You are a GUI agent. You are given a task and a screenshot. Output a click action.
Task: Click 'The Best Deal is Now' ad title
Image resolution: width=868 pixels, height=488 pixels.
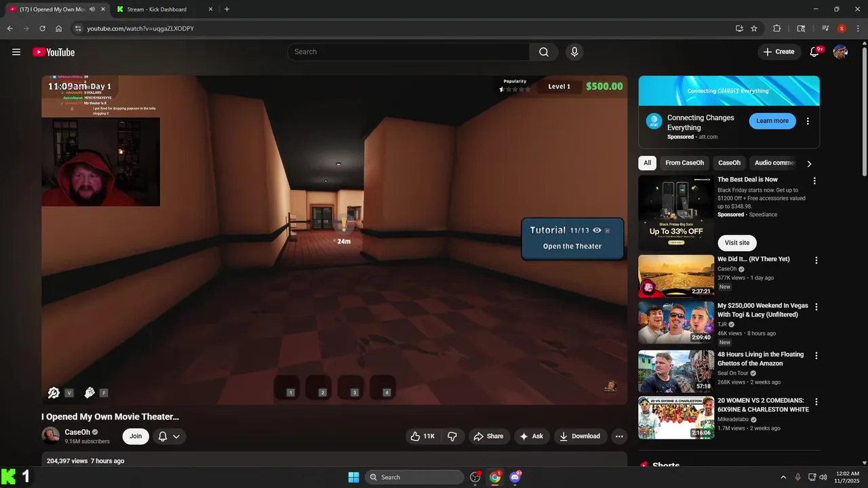coord(747,180)
